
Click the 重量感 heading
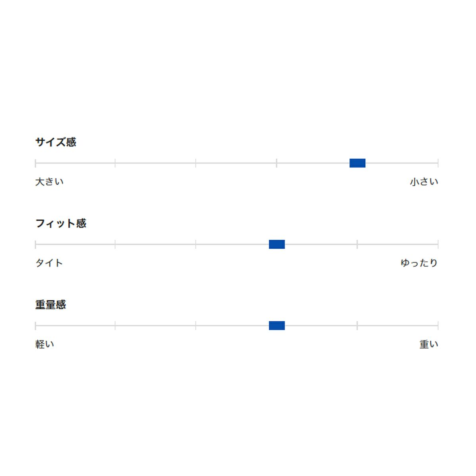(50, 305)
